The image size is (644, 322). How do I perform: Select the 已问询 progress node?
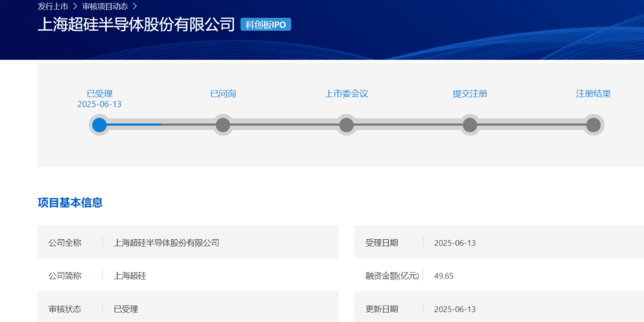(x=223, y=125)
